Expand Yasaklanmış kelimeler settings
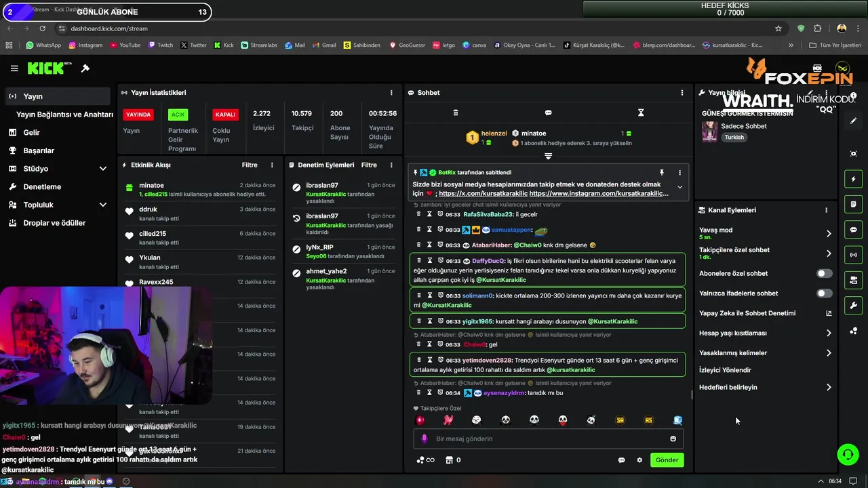The height and width of the screenshot is (488, 868). click(829, 353)
